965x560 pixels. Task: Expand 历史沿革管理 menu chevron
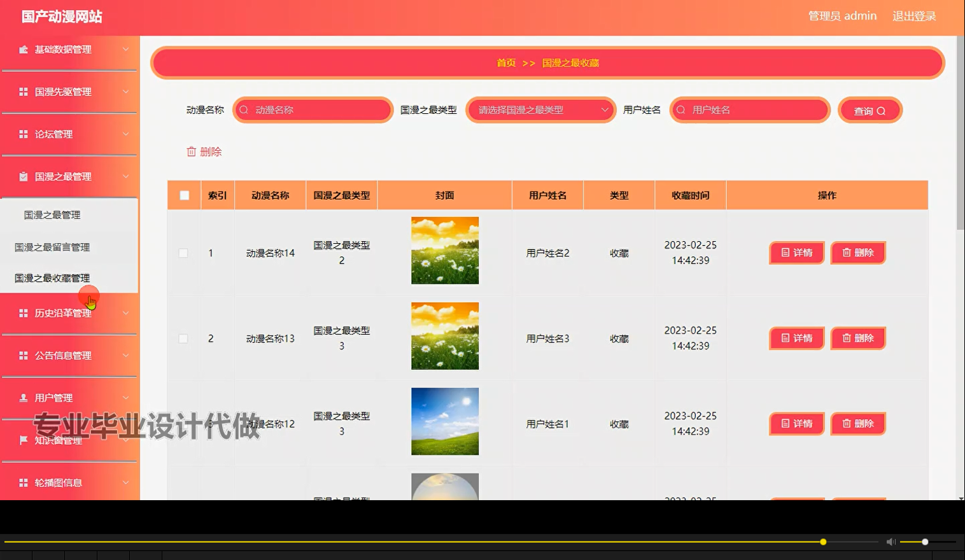(125, 313)
